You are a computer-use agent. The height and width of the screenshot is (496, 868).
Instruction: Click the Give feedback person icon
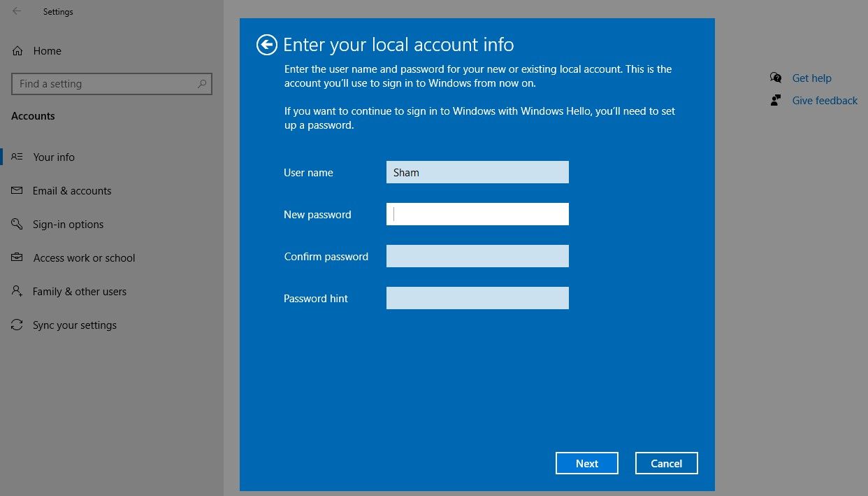tap(776, 100)
